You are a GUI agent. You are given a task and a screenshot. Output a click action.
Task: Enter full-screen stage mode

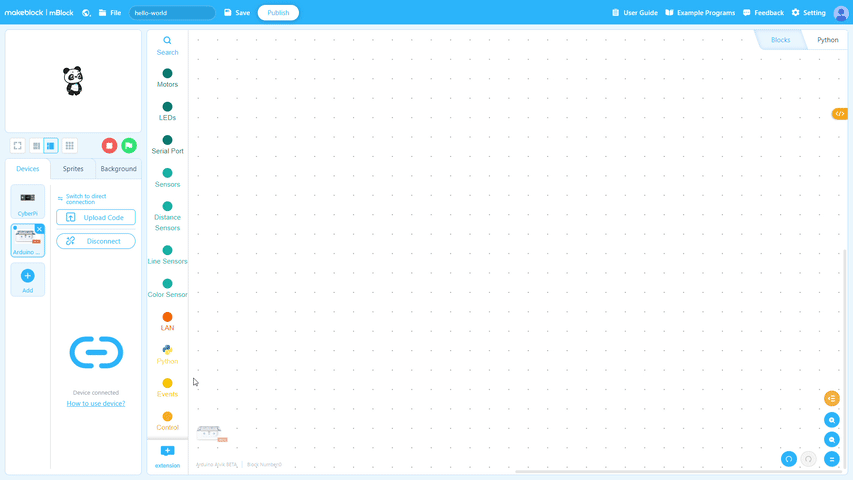tap(18, 146)
